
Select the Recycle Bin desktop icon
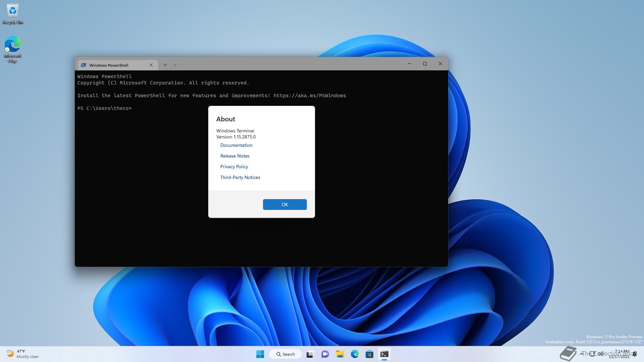(13, 14)
